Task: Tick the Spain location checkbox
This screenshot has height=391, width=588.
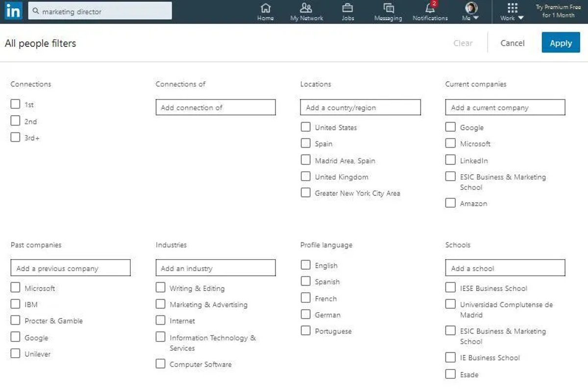Action: [305, 143]
